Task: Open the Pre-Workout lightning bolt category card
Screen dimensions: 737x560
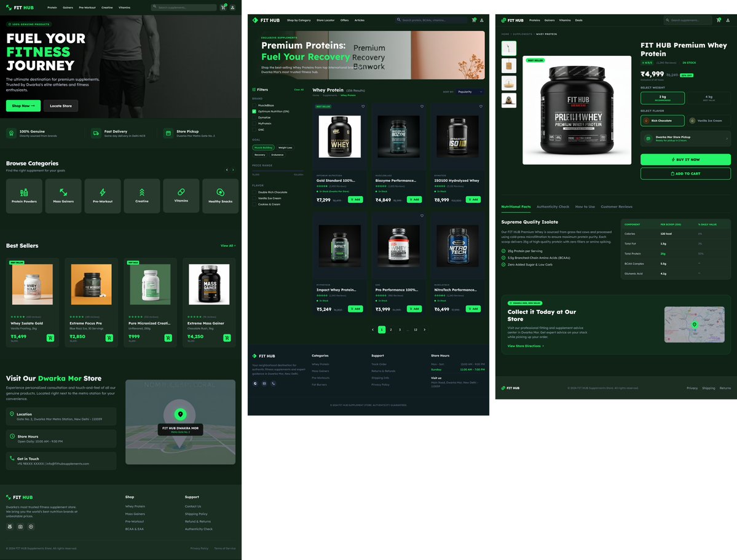Action: coord(103,195)
